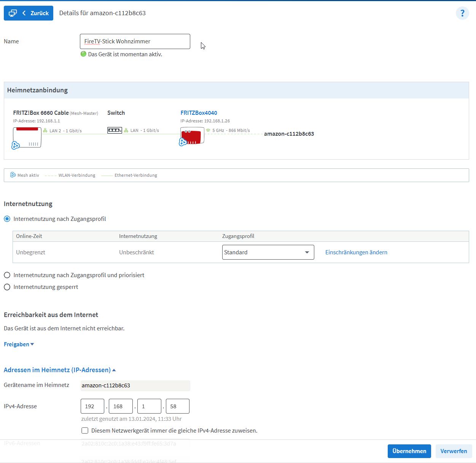Expand the Freigaben section
Screen dimensions: 476x463
click(x=19, y=344)
